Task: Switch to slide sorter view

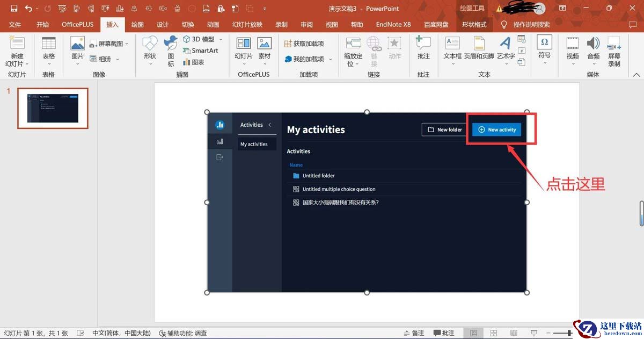Action: (494, 333)
